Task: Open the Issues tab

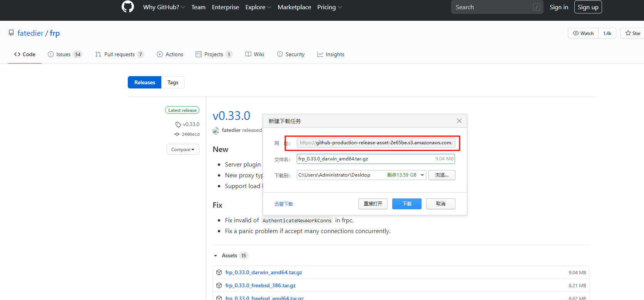Action: click(65, 54)
